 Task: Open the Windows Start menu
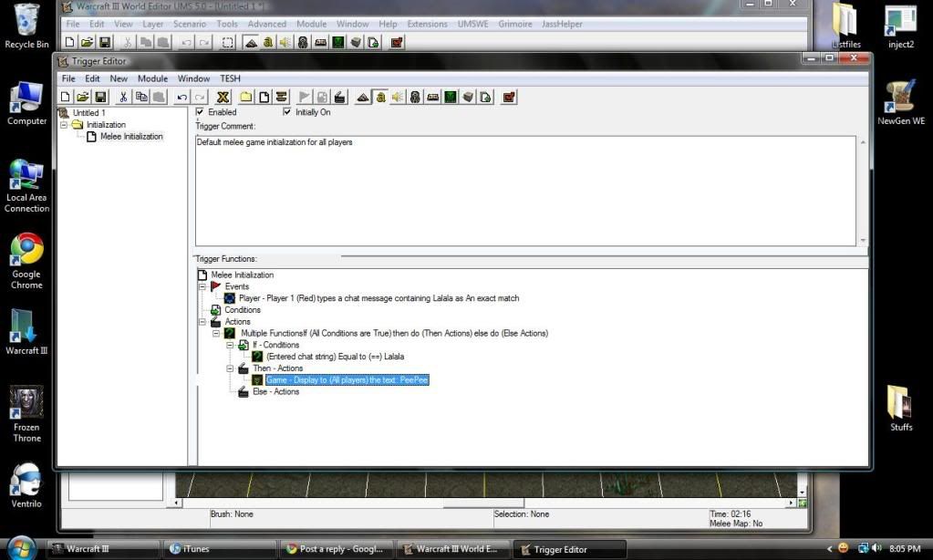[x=21, y=547]
